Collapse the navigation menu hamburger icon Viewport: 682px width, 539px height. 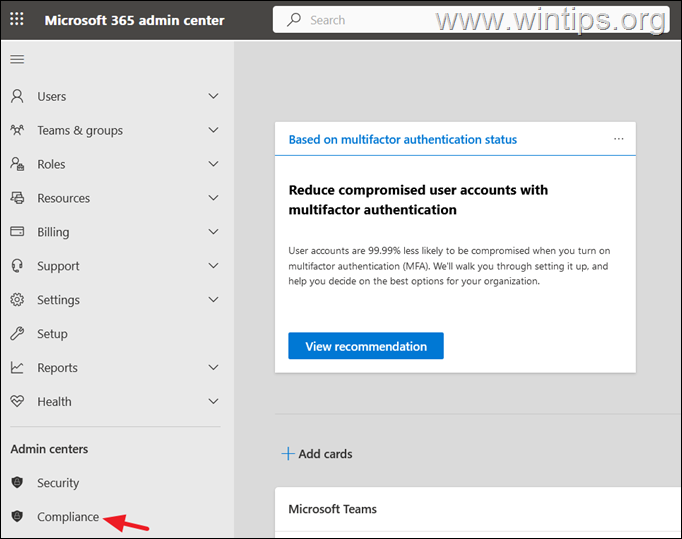click(17, 59)
